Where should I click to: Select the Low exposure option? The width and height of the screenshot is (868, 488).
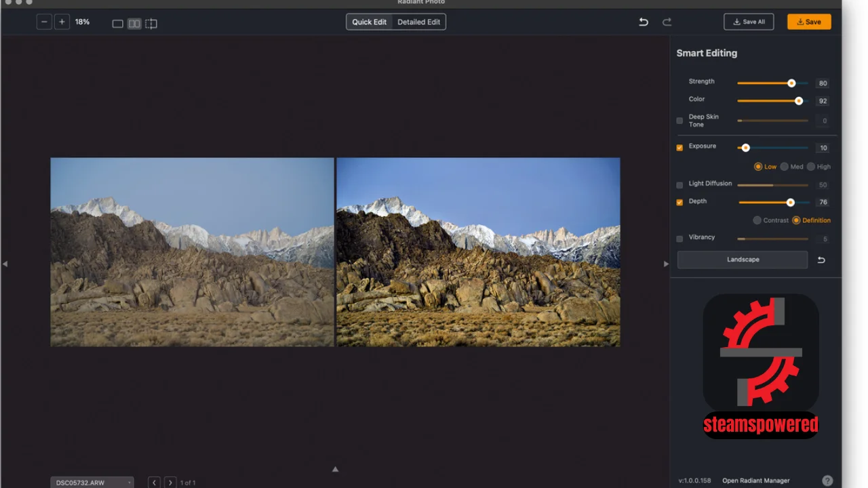coord(758,167)
